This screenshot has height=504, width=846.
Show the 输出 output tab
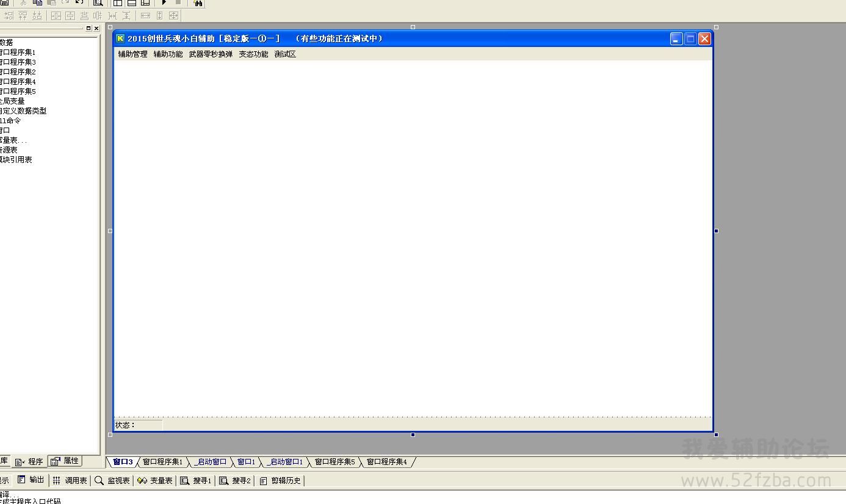click(31, 480)
